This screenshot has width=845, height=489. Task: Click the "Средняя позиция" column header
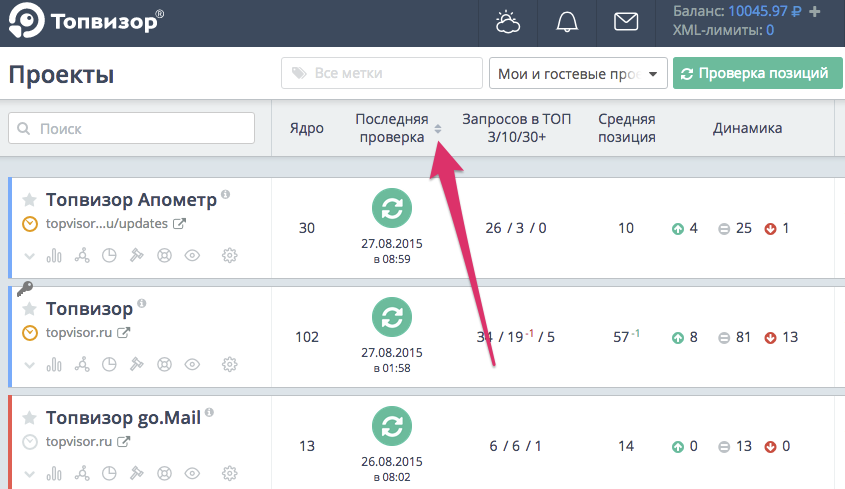point(627,128)
